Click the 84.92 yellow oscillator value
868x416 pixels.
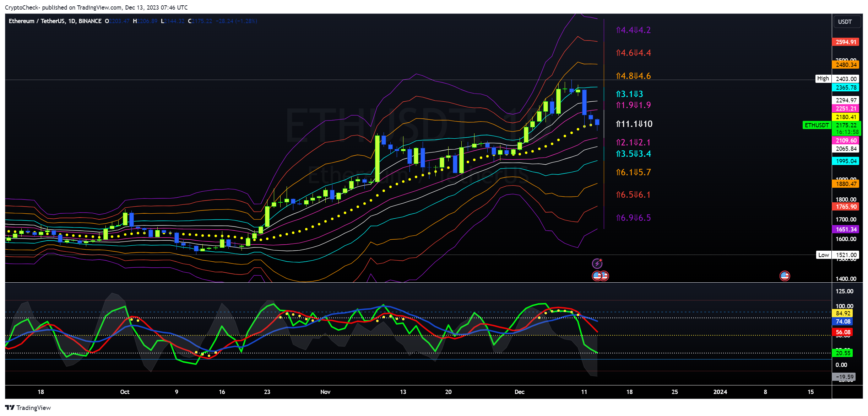coord(842,313)
